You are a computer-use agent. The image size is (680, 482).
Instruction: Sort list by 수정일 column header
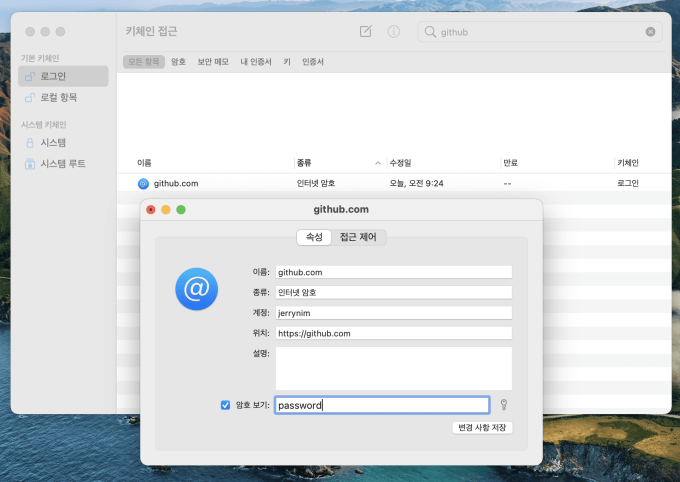click(x=400, y=163)
